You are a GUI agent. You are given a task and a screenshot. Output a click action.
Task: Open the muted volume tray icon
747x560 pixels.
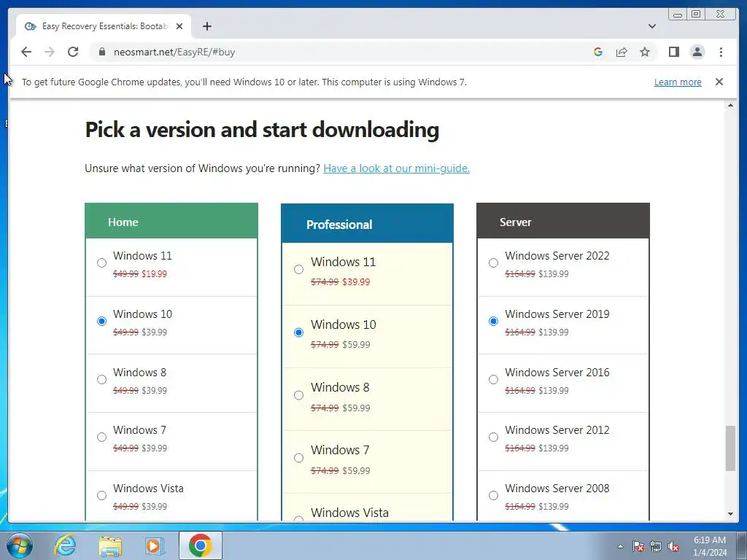tap(673, 547)
